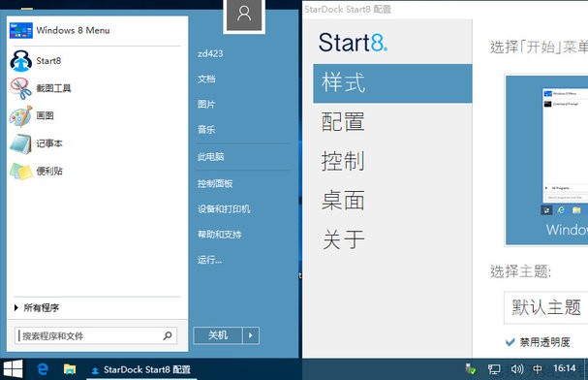This screenshot has height=380, width=588.
Task: Click the Windows Start button on taskbar
Action: [14, 369]
